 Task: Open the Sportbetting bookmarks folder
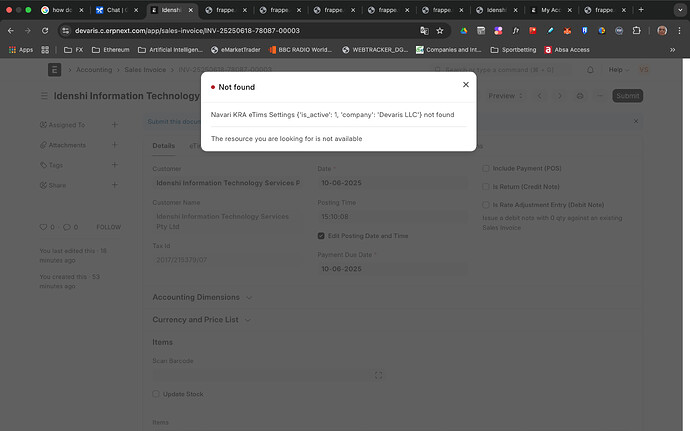(x=513, y=50)
